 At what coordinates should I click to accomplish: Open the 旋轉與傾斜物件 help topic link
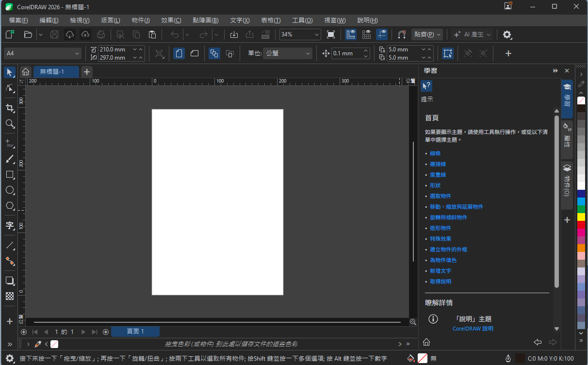point(448,217)
